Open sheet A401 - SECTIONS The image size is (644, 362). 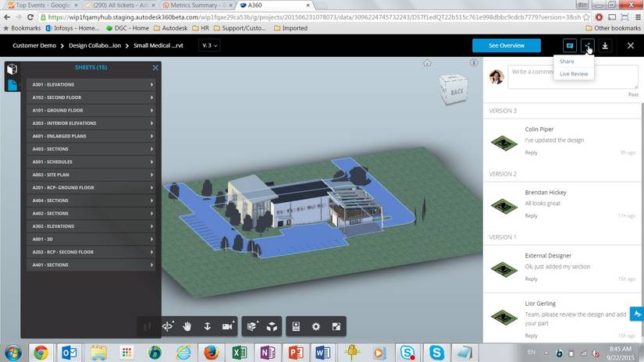coord(91,265)
